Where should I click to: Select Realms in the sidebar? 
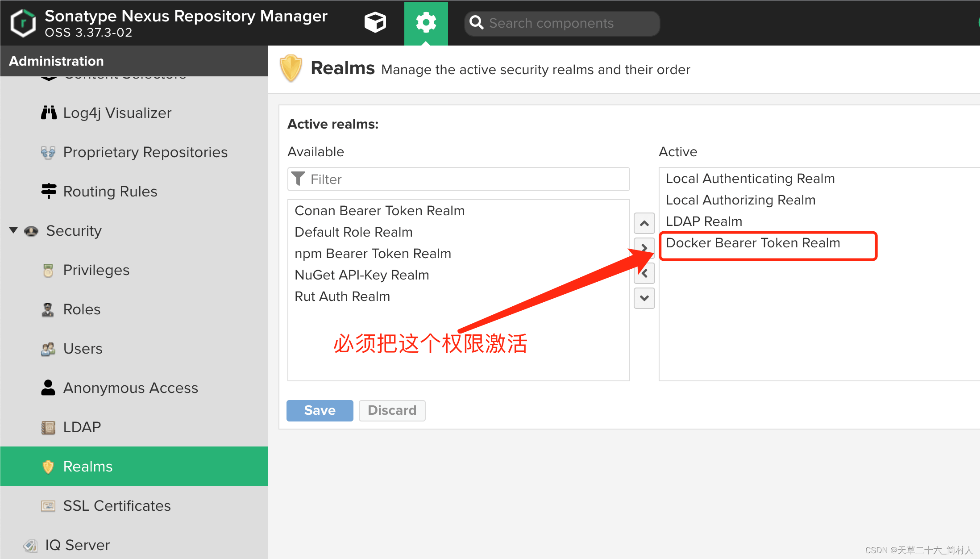click(134, 466)
